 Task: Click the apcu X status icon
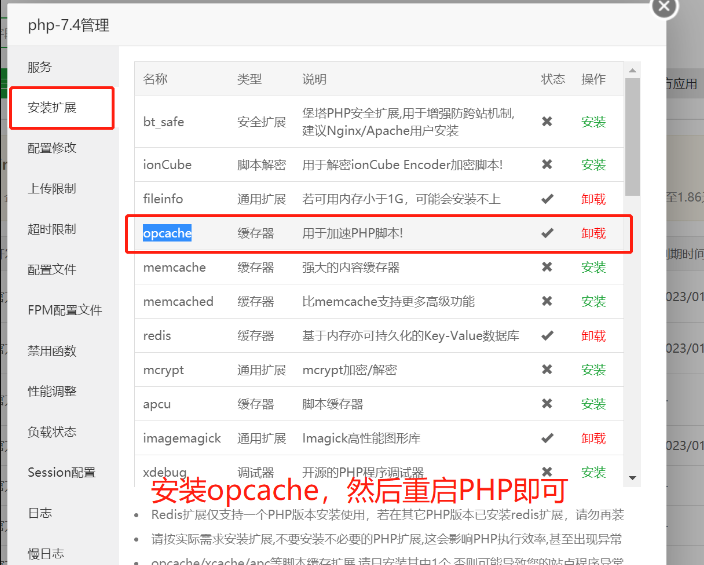547,403
